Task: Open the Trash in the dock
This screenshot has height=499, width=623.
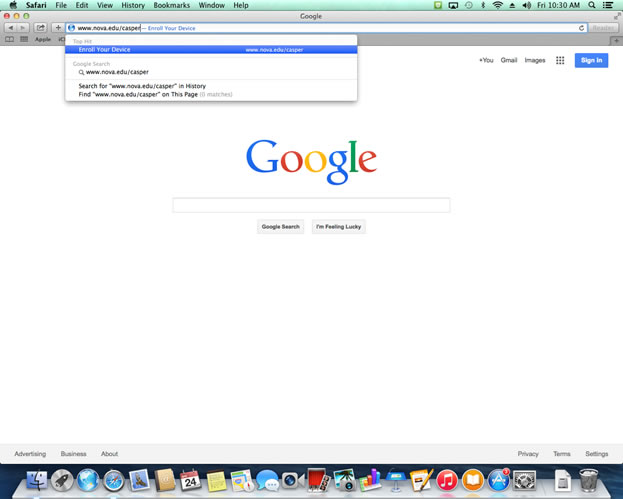Action: 589,481
